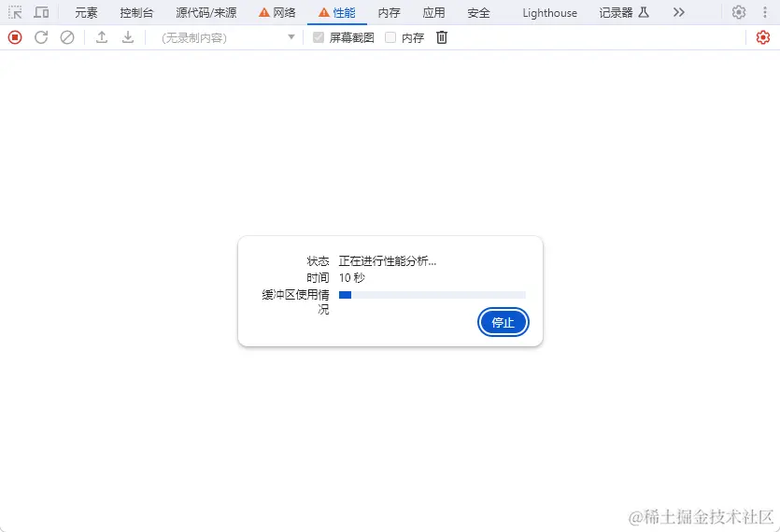Screen dimensions: 780x532
Task: Enable the 内存 checkbox in the toolbar
Action: (x=390, y=37)
